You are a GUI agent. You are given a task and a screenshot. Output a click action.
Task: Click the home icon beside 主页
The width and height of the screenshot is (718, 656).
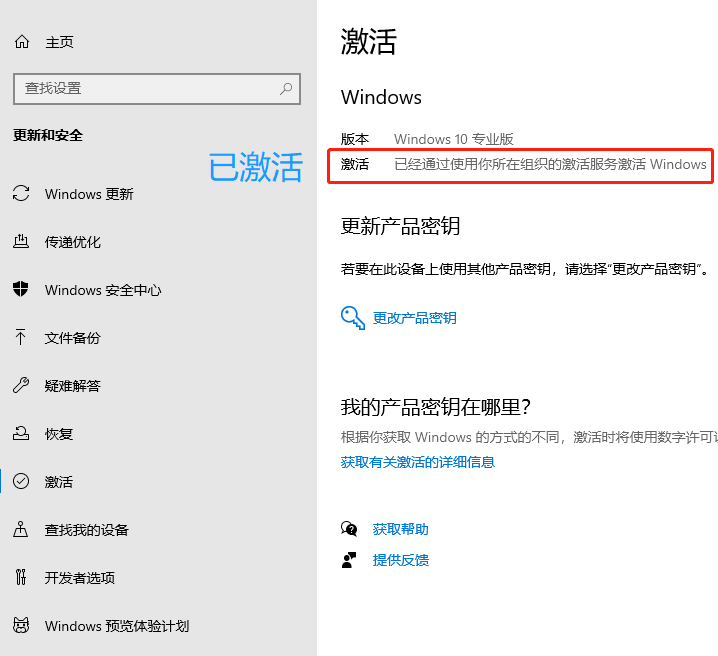22,42
